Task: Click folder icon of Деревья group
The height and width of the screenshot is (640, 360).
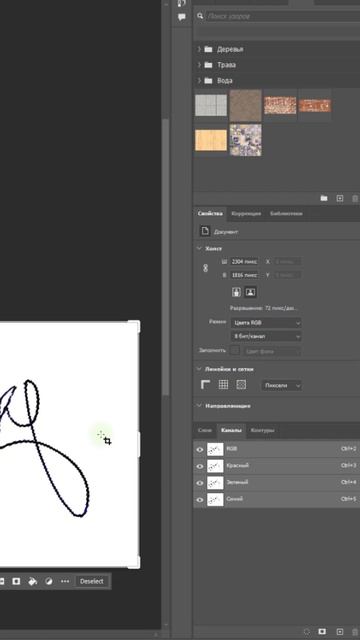Action: coord(208,49)
